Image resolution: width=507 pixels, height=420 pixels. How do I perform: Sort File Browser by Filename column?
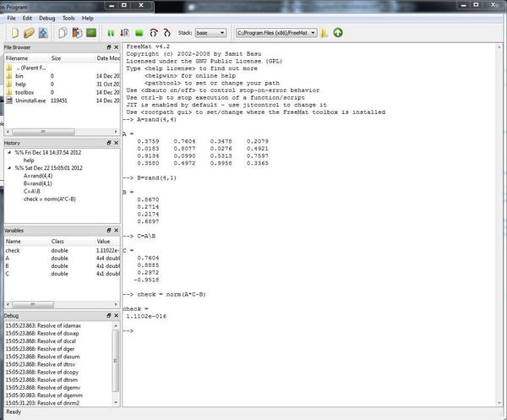click(x=17, y=58)
